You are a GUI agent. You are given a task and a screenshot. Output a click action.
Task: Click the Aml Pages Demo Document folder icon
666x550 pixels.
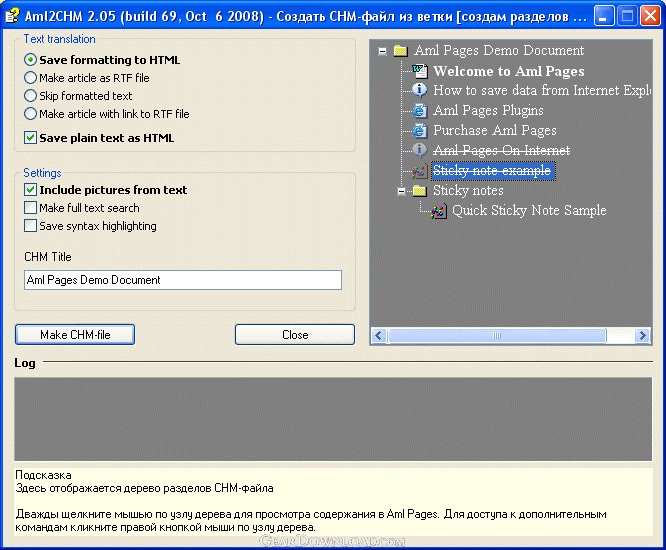pos(401,51)
